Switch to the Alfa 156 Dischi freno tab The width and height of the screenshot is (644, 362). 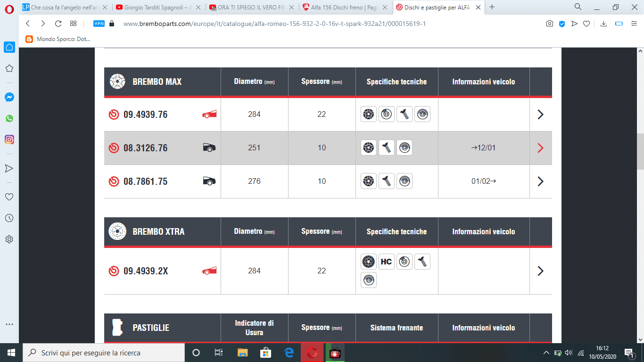(346, 7)
